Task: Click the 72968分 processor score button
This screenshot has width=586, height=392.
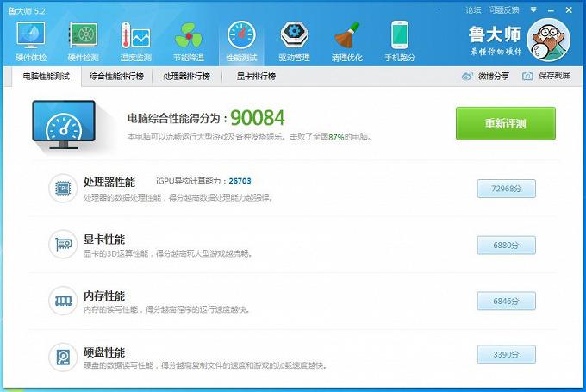Action: (506, 189)
